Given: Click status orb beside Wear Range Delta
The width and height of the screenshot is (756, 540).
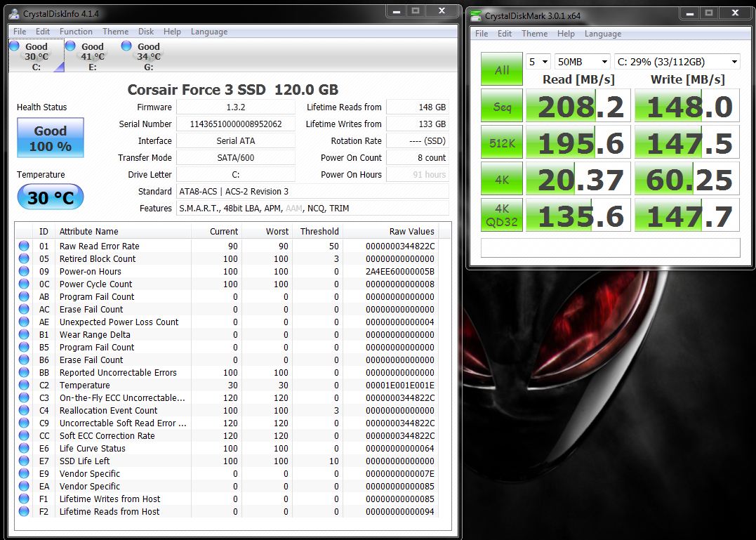Looking at the screenshot, I should click(x=24, y=335).
